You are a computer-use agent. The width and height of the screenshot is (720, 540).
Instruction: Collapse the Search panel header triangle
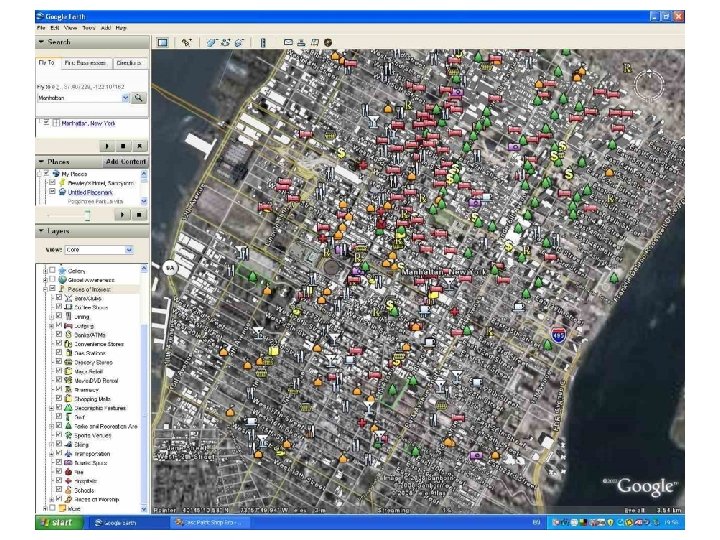click(41, 42)
